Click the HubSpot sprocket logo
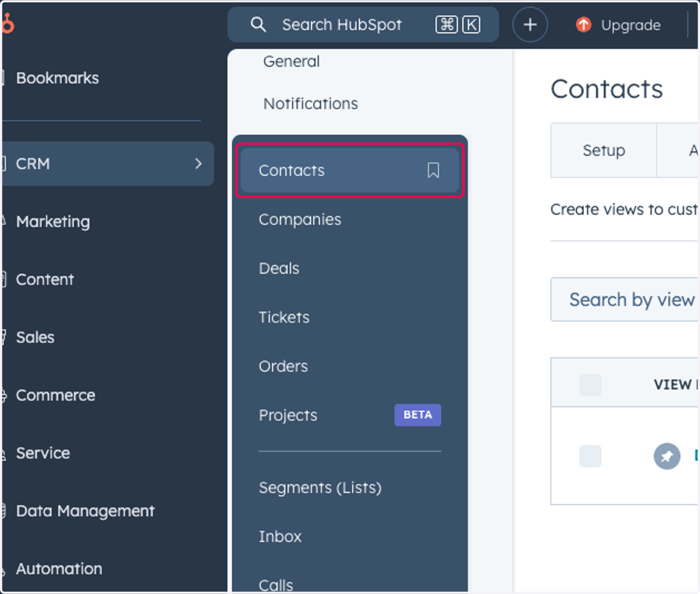The image size is (700, 594). 8,23
